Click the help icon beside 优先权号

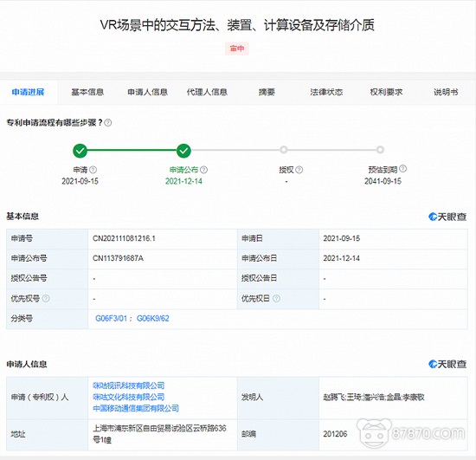coord(46,298)
